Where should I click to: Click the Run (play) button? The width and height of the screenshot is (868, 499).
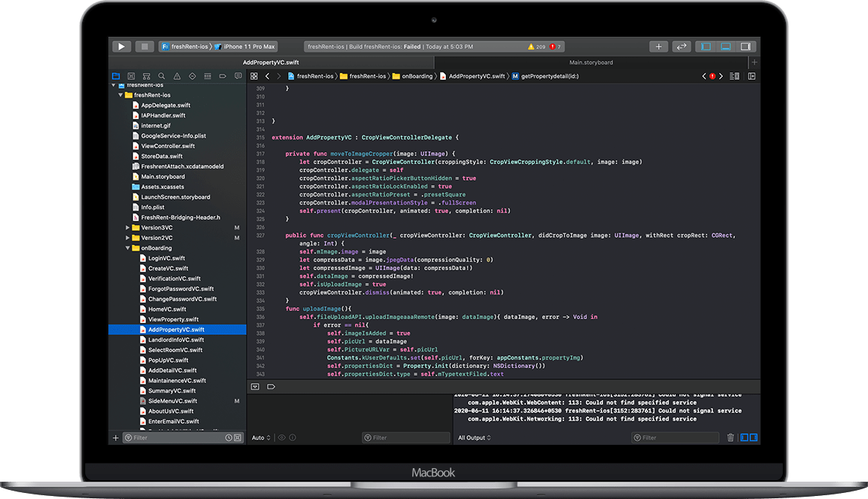click(x=121, y=47)
